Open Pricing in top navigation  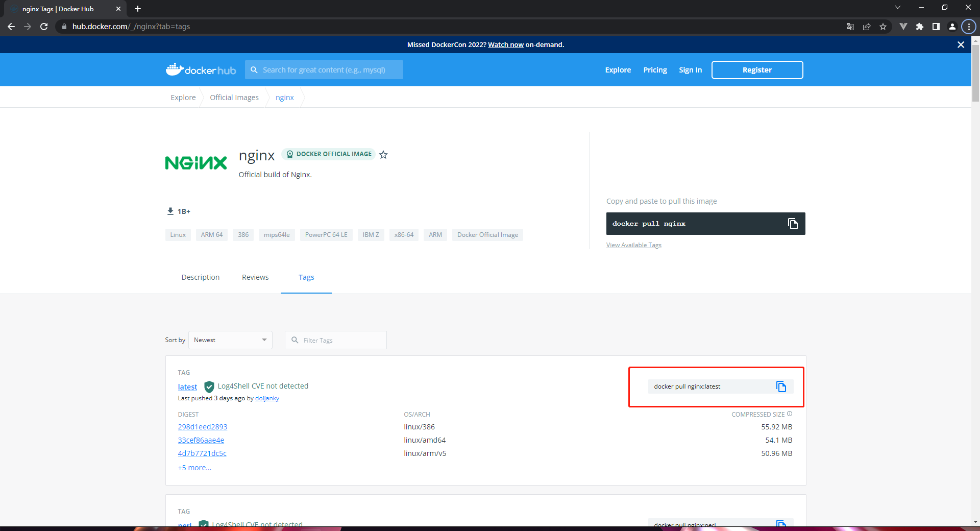click(x=655, y=70)
